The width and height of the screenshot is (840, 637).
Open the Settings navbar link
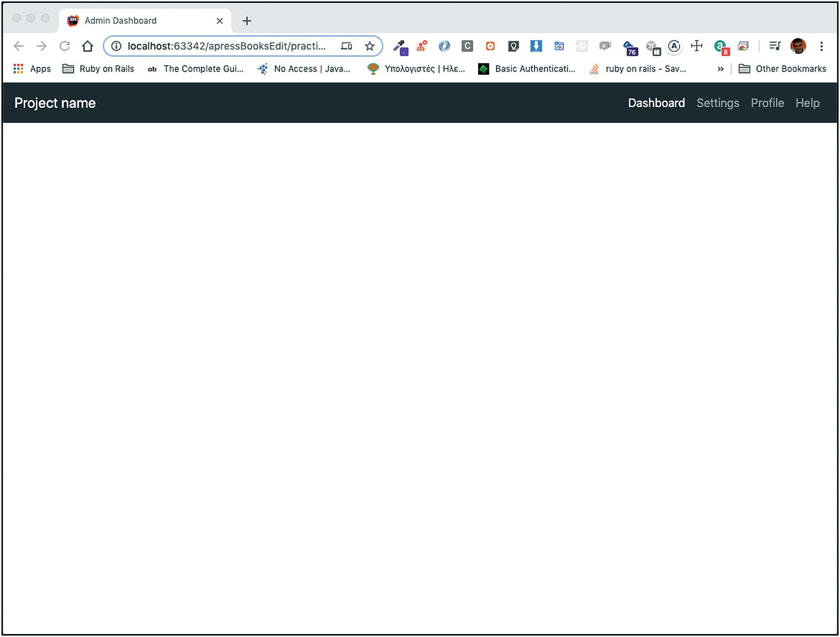click(x=718, y=103)
